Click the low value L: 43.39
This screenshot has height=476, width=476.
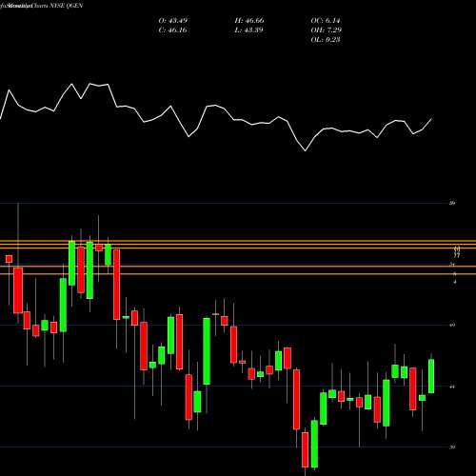click(x=248, y=30)
